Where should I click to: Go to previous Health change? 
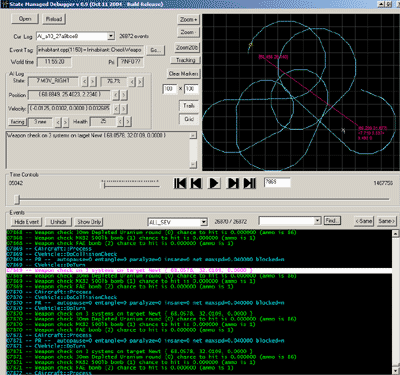(120, 122)
